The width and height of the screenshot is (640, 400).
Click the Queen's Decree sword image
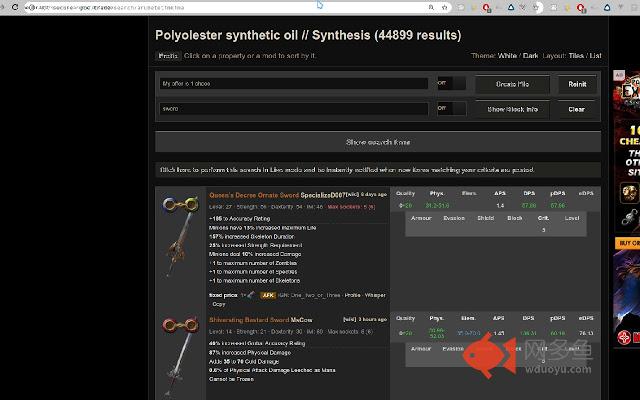click(x=180, y=245)
